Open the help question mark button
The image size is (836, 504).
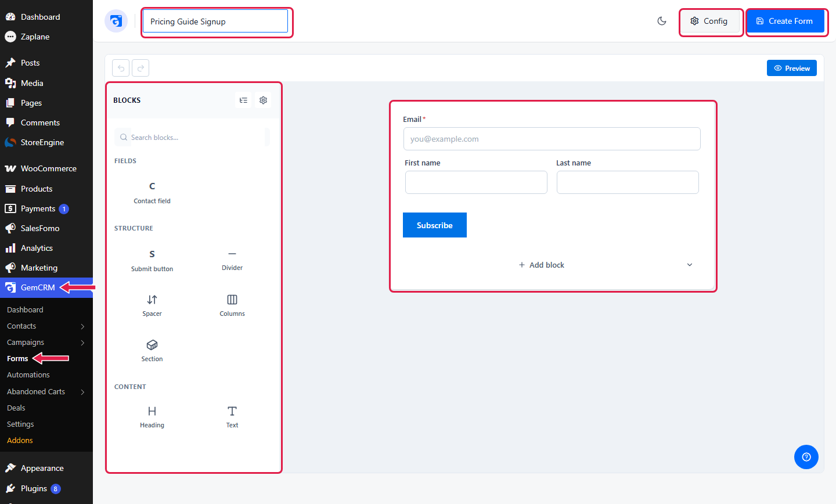coord(806,457)
